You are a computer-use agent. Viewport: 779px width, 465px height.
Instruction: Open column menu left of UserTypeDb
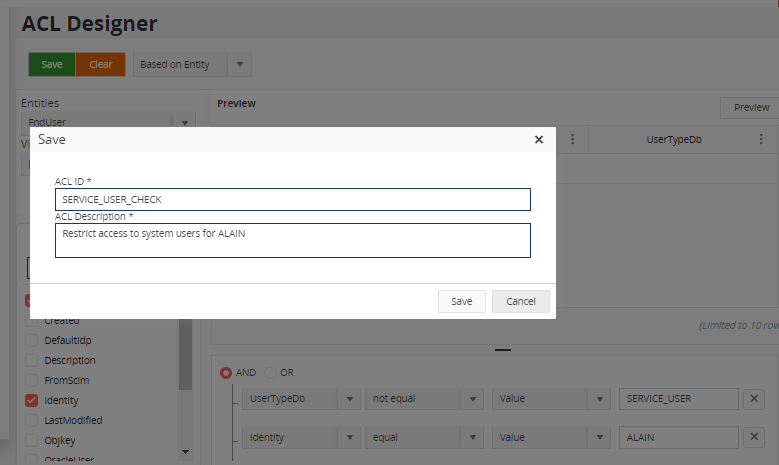(x=572, y=140)
